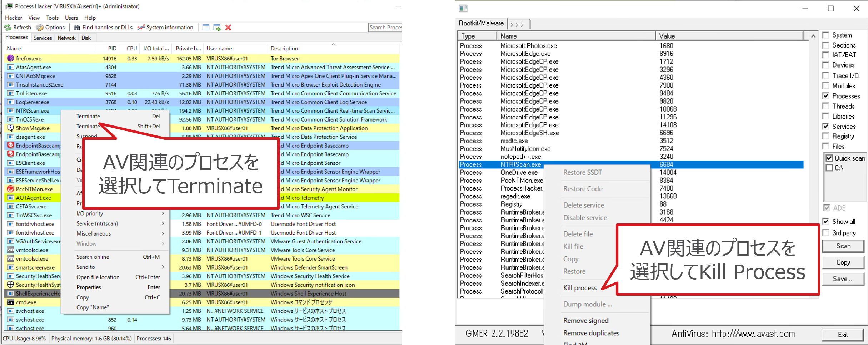The height and width of the screenshot is (345, 868).
Task: Uncheck the Services checkbox in GMER
Action: click(825, 126)
